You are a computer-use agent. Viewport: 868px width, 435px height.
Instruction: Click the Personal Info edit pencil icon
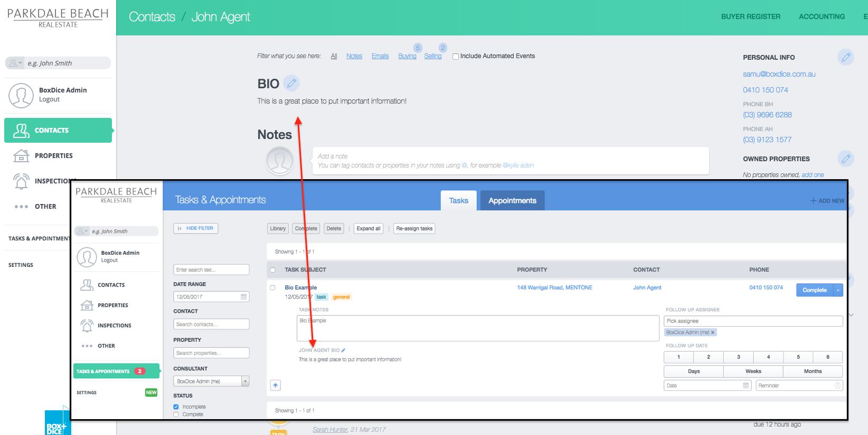(845, 57)
